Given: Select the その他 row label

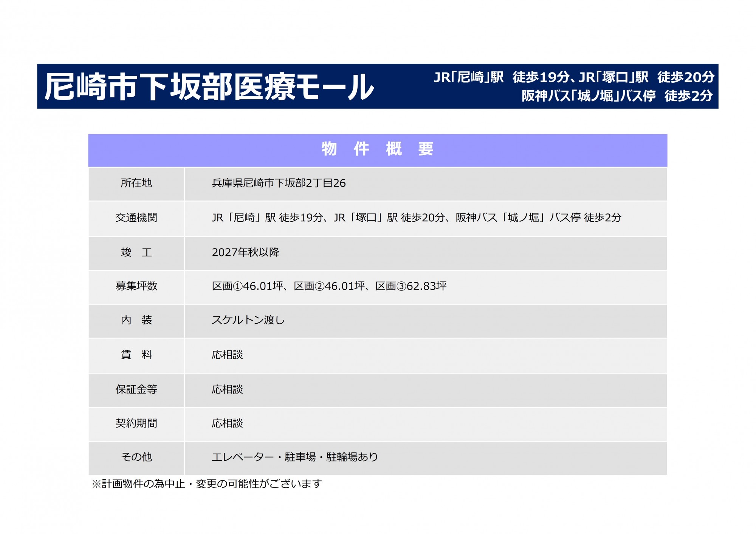Looking at the screenshot, I should click(136, 457).
